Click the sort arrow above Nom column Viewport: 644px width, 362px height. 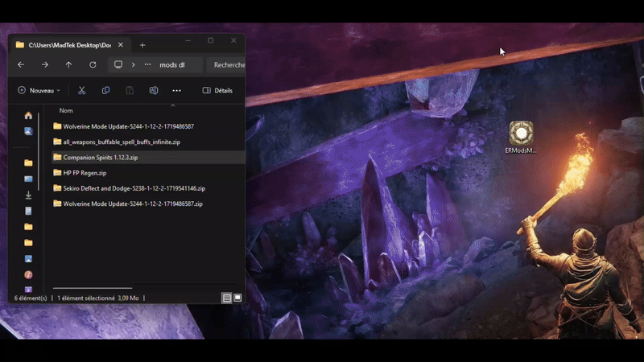(173, 105)
